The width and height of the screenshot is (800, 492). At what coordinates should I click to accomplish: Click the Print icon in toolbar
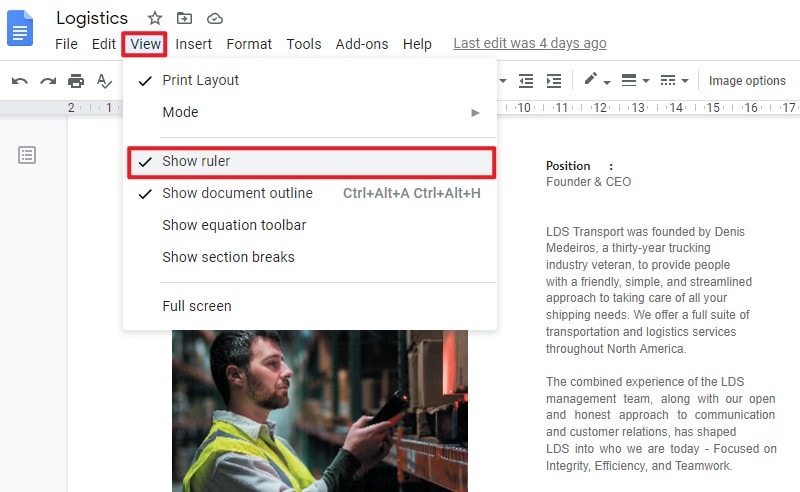pos(76,81)
